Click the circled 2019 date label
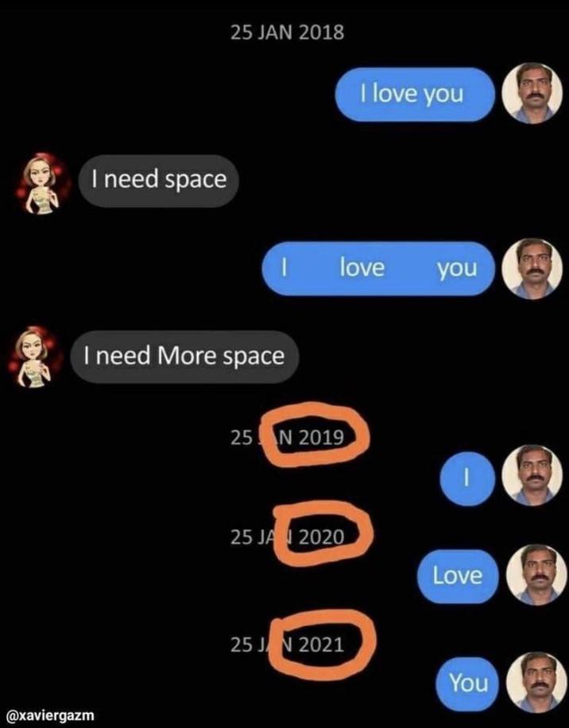569x728 pixels. 288,437
